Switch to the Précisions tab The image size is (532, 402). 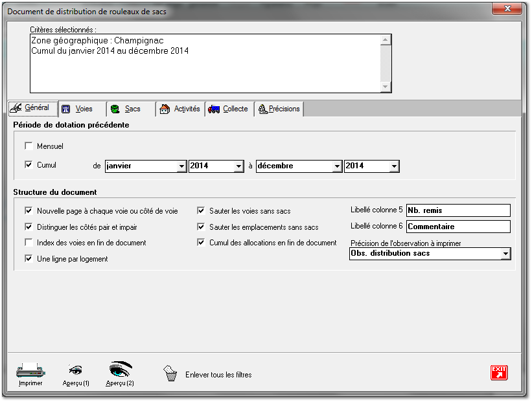point(279,109)
